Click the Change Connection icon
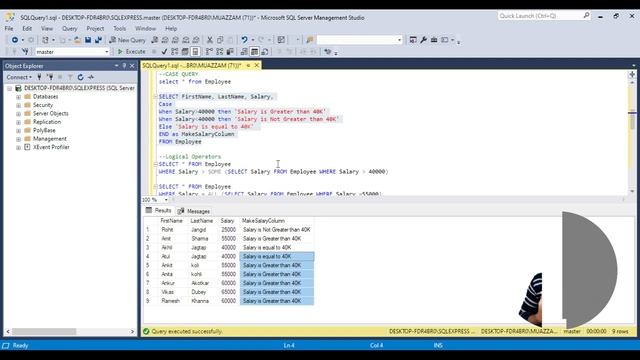This screenshot has height=360, width=640. click(x=25, y=52)
